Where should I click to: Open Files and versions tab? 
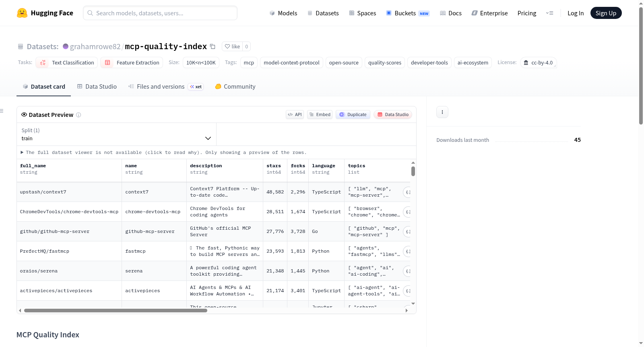(165, 87)
